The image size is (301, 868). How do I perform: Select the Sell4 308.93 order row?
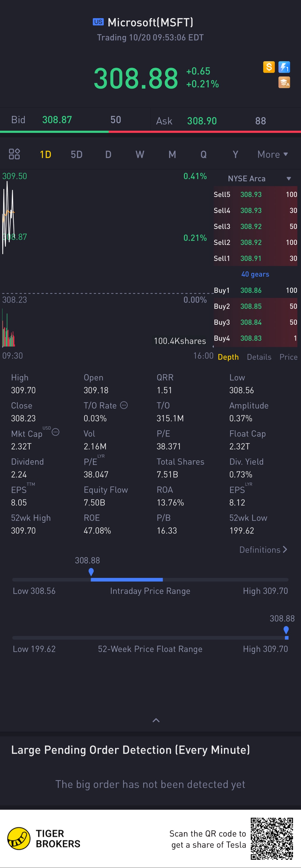[256, 210]
